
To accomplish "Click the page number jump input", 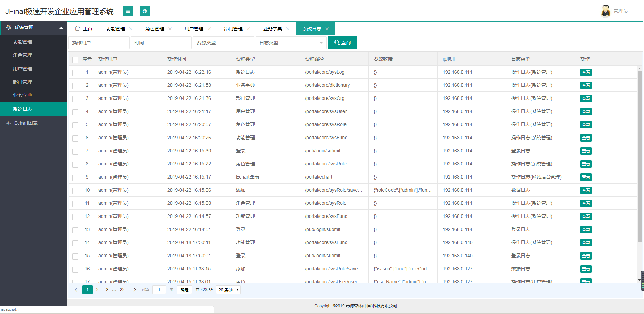I will [x=159, y=290].
